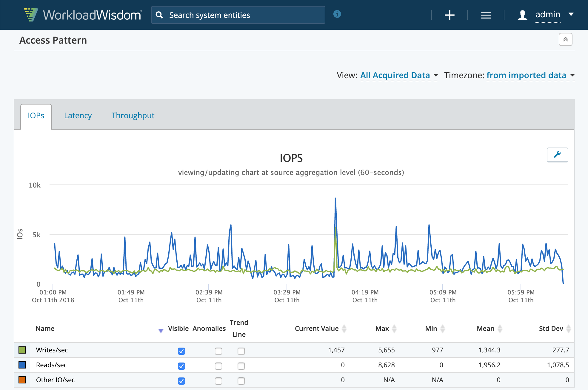Click the Access Pattern heading
The image size is (588, 390).
(x=53, y=40)
